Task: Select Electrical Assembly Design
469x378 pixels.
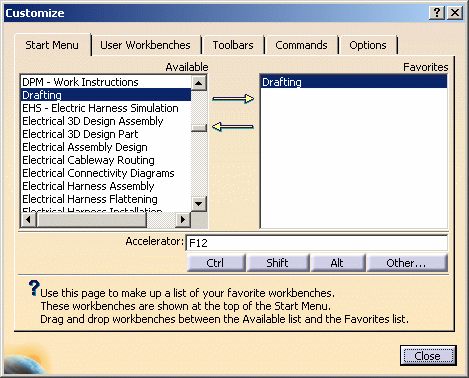Action: click(106, 147)
